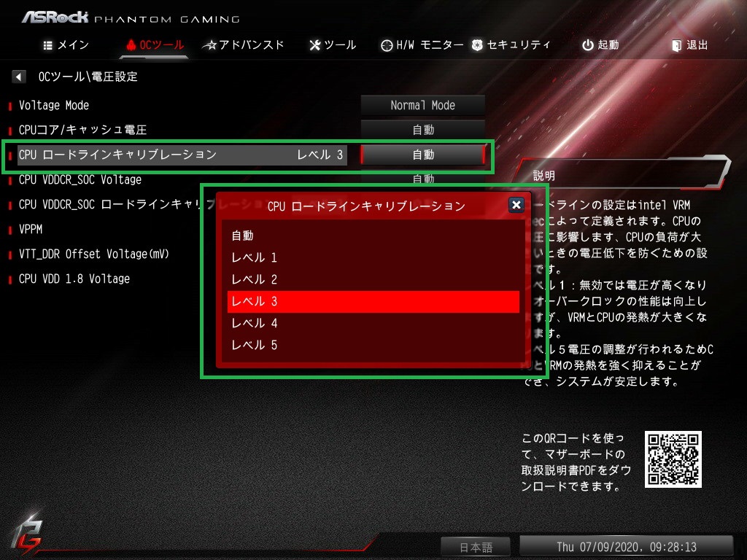Choose レベル 1 in the popup
The height and width of the screenshot is (560, 747).
[x=373, y=257]
